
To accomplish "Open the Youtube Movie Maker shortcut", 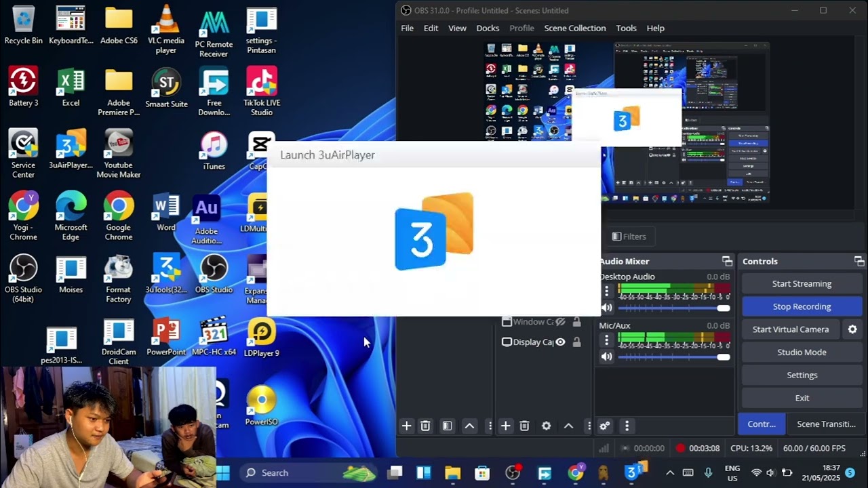I will 119,154.
